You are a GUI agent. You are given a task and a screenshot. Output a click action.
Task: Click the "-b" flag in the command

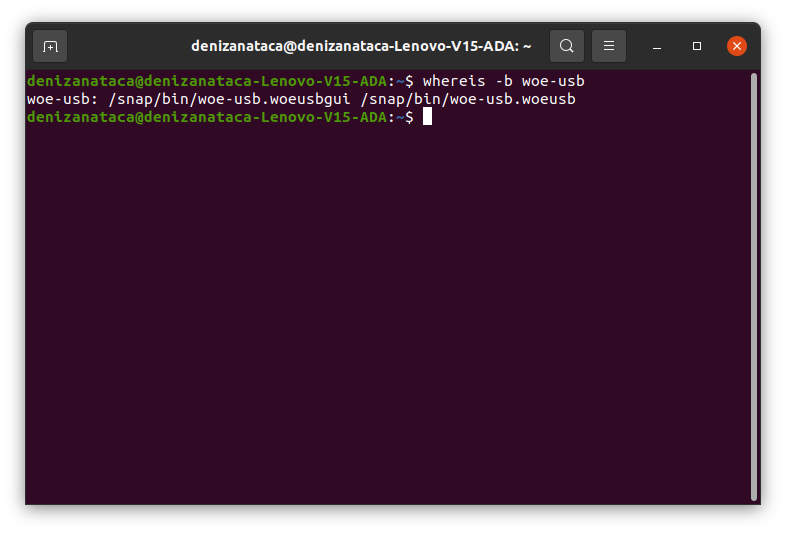coord(505,81)
